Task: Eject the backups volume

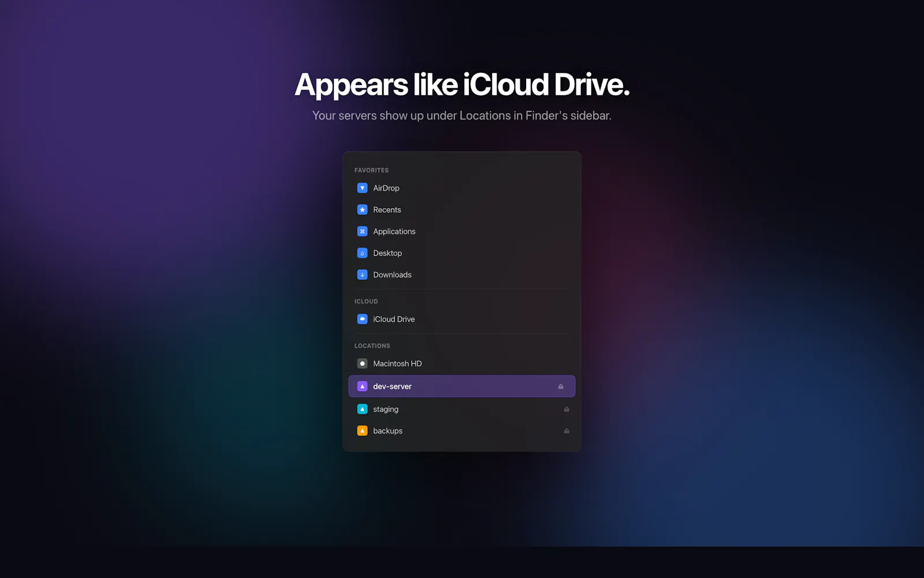Action: coord(567,431)
